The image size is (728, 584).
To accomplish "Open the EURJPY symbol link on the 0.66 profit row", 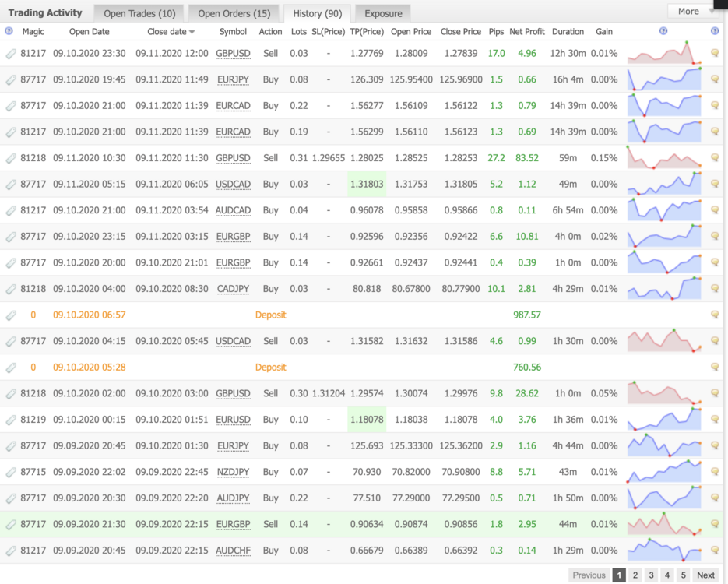I will [233, 79].
